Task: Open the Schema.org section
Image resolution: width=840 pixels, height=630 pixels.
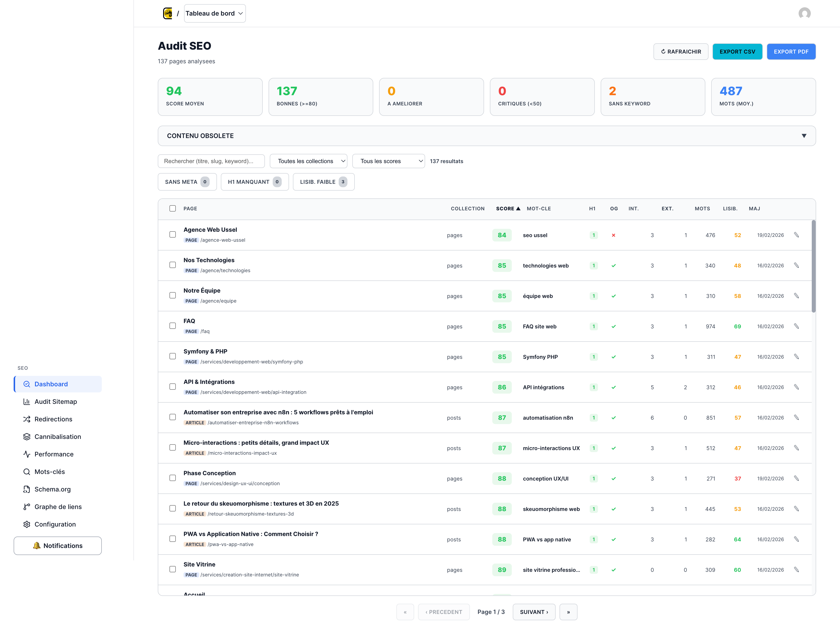Action: (52, 489)
